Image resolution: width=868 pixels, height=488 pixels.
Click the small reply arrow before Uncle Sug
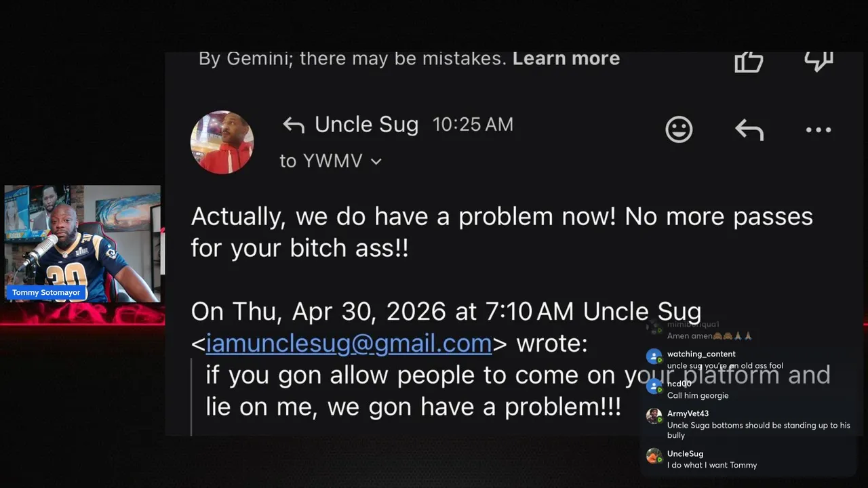[294, 125]
